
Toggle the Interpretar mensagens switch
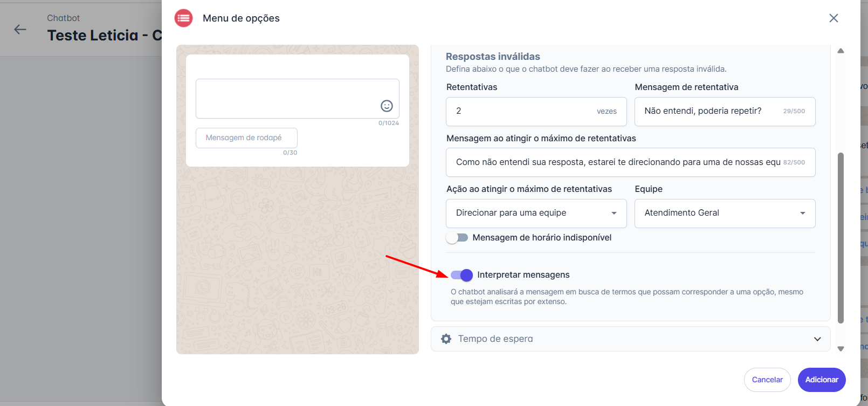462,275
